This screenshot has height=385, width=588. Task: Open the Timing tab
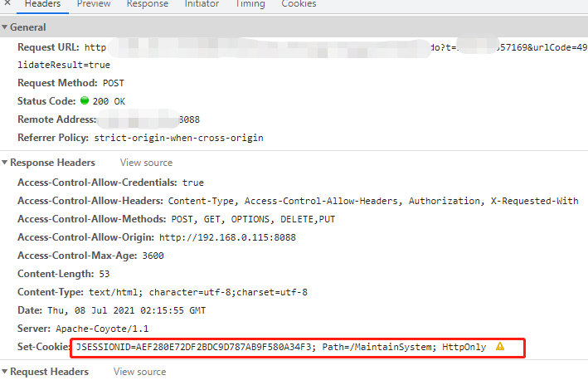click(x=250, y=4)
